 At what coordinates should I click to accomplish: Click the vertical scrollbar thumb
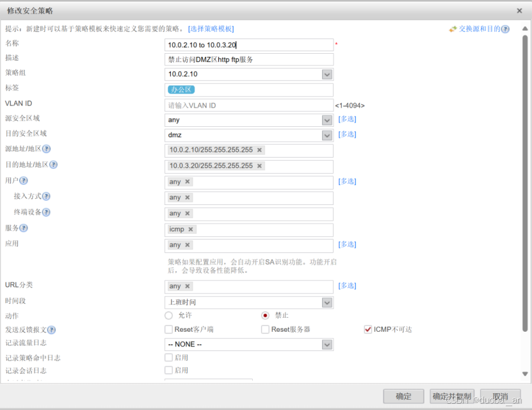point(525,183)
